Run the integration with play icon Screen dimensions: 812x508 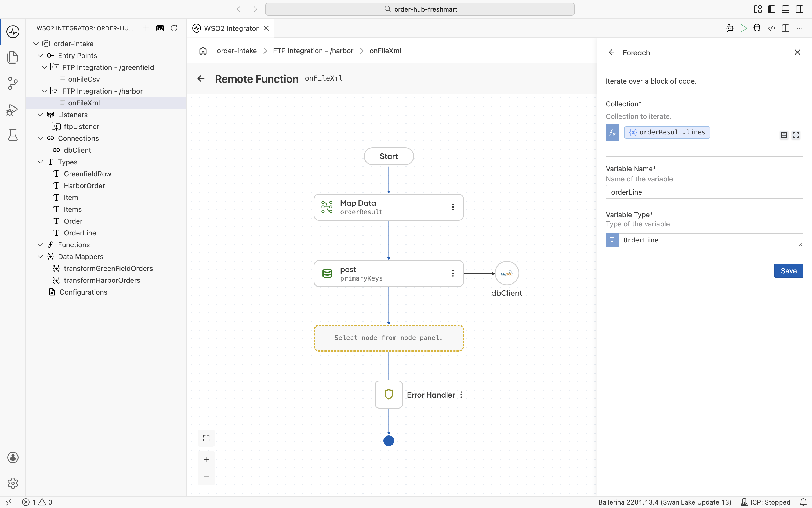[x=744, y=28]
